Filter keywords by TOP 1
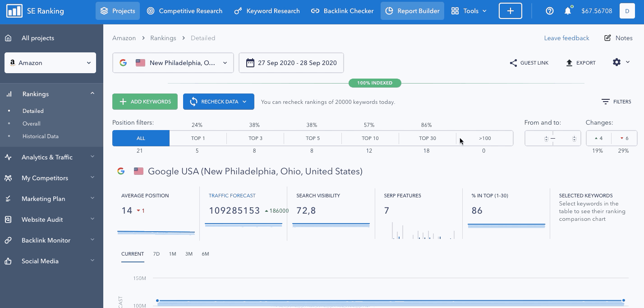644x308 pixels. tap(198, 138)
